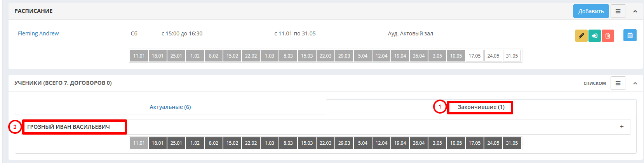Collapse the Ученики panel chevron
Image resolution: width=644 pixels, height=163 pixels.
pos(635,83)
